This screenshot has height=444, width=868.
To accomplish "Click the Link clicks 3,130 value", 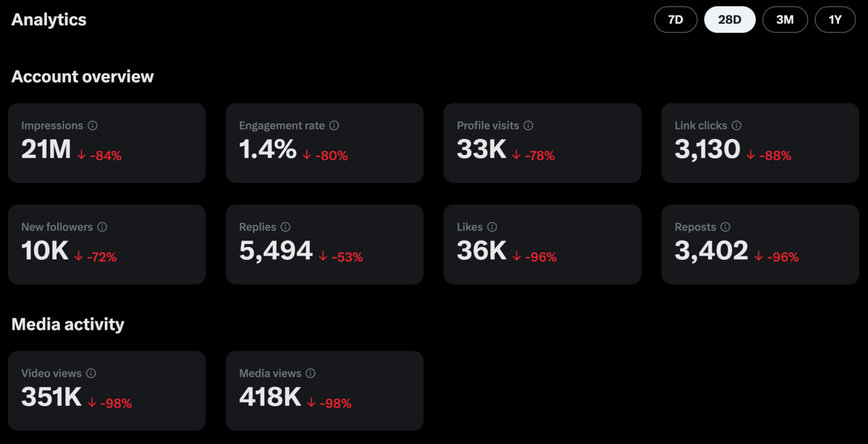I will pos(707,149).
